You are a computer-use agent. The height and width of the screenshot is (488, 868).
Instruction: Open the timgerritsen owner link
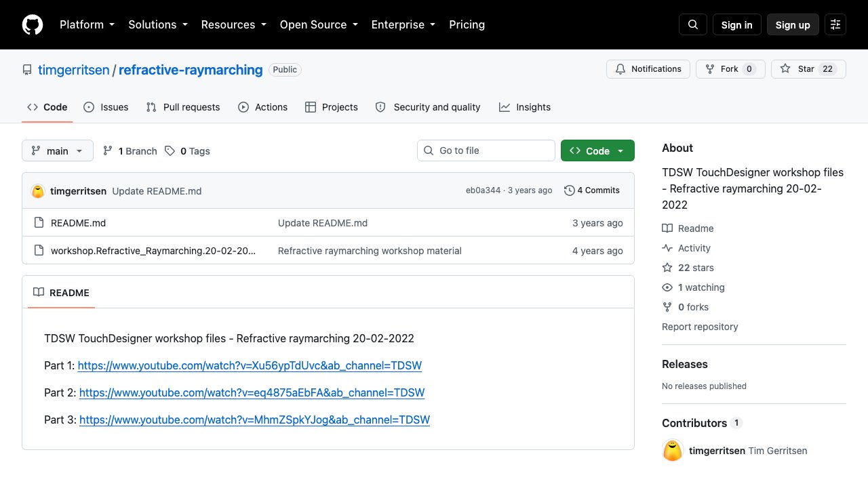(73, 70)
